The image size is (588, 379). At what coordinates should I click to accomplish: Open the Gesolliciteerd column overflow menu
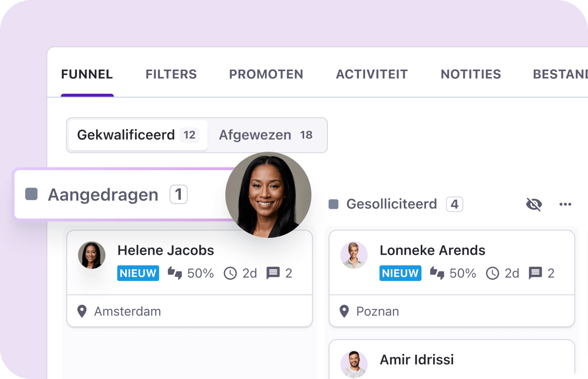[x=565, y=204]
